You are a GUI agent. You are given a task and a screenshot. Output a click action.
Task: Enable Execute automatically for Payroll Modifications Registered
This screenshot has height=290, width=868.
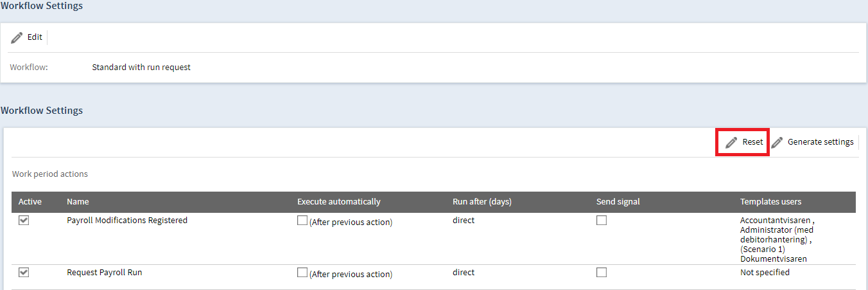pyautogui.click(x=302, y=221)
